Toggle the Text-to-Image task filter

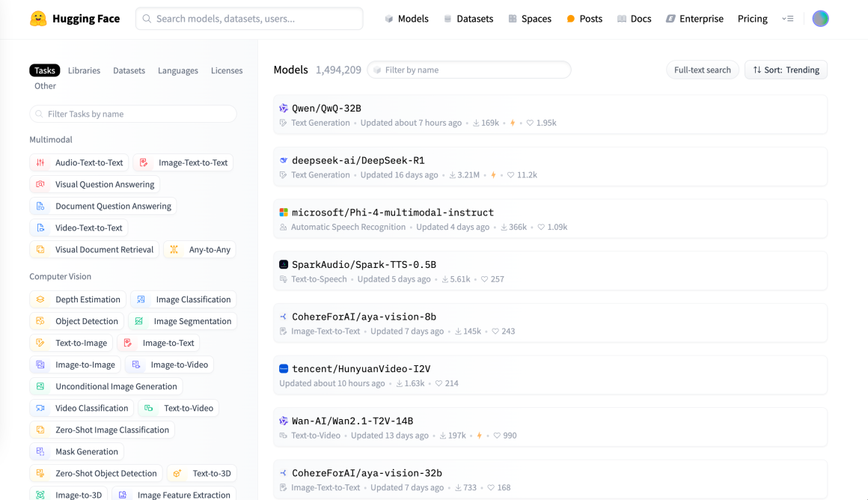pos(71,343)
